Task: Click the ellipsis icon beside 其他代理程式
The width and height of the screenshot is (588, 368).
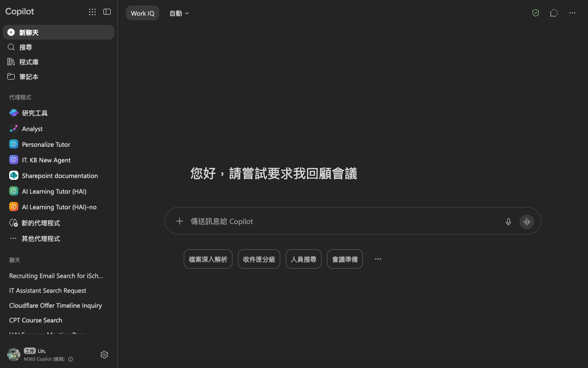Action: [x=13, y=239]
